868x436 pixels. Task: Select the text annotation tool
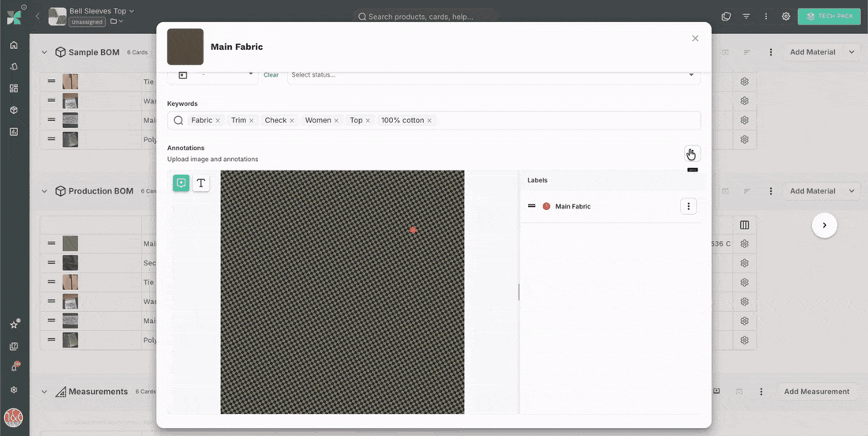(201, 182)
